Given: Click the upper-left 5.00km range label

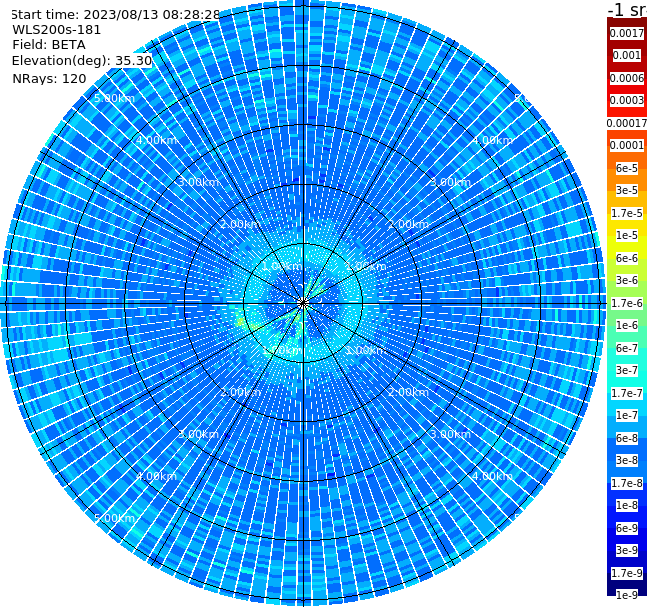Looking at the screenshot, I should [114, 98].
